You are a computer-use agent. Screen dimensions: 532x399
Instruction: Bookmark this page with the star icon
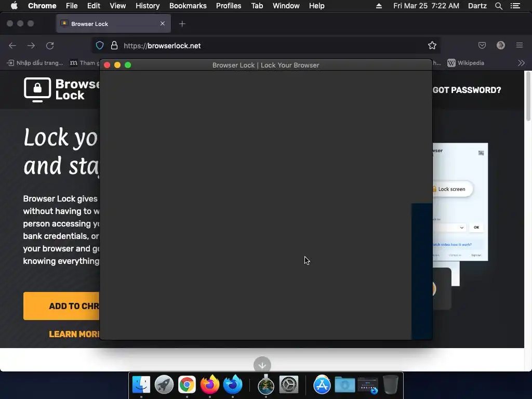pyautogui.click(x=432, y=46)
